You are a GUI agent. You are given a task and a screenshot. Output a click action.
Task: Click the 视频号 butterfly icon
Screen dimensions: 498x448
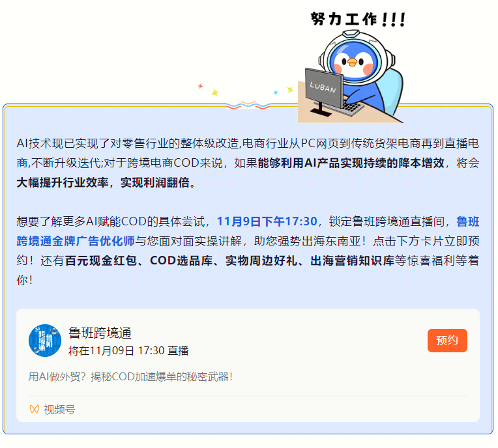35,409
